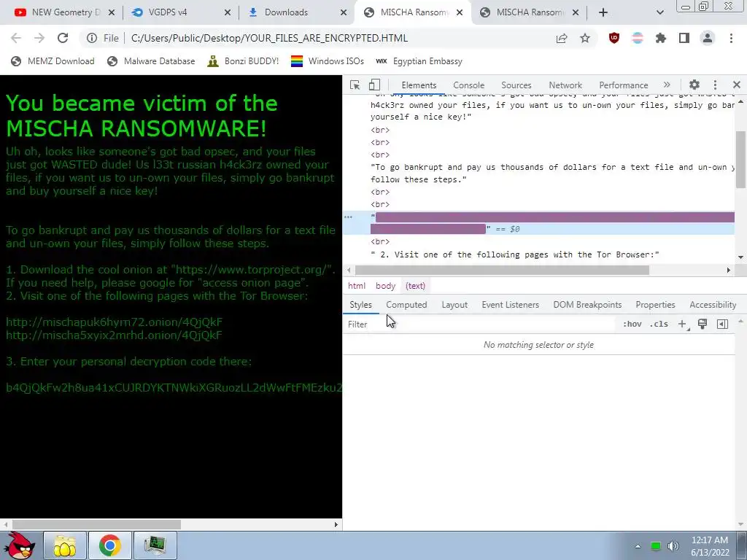Open the Layout pane tab
This screenshot has width=747, height=560.
pyautogui.click(x=454, y=305)
